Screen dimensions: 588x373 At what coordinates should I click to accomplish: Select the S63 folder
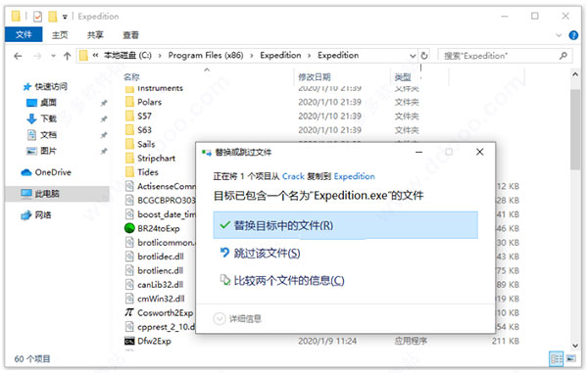(144, 130)
